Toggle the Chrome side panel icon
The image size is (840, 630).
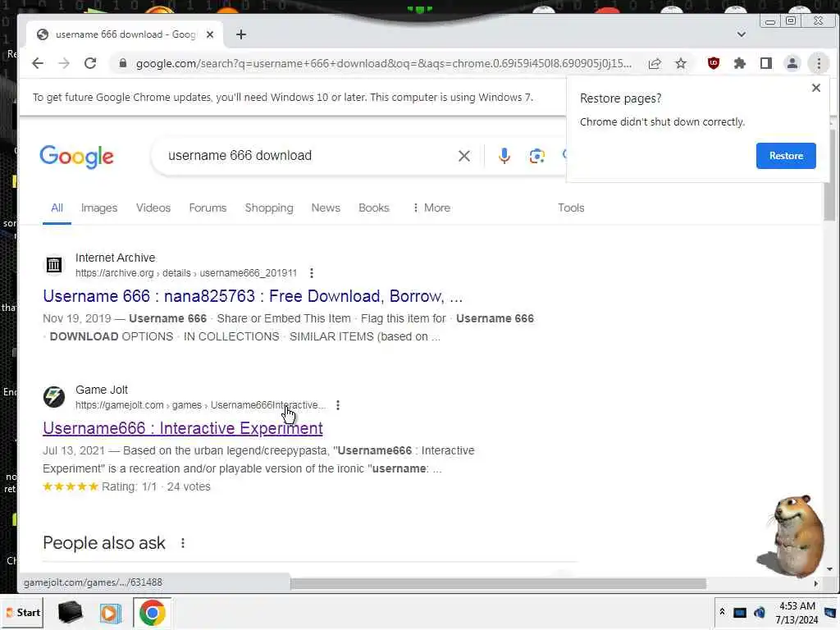pyautogui.click(x=766, y=64)
